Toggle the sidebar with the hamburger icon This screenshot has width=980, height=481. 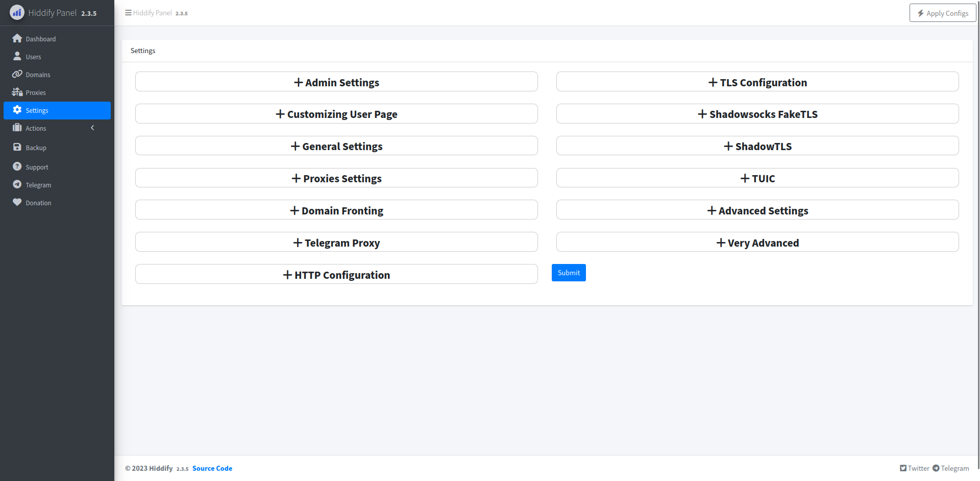pyautogui.click(x=128, y=12)
